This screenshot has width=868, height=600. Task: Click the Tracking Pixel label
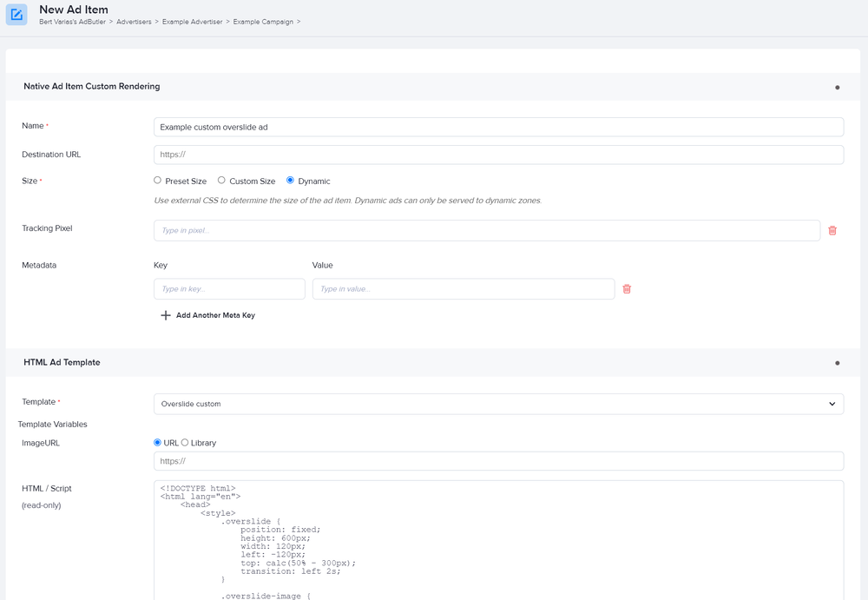tap(47, 228)
